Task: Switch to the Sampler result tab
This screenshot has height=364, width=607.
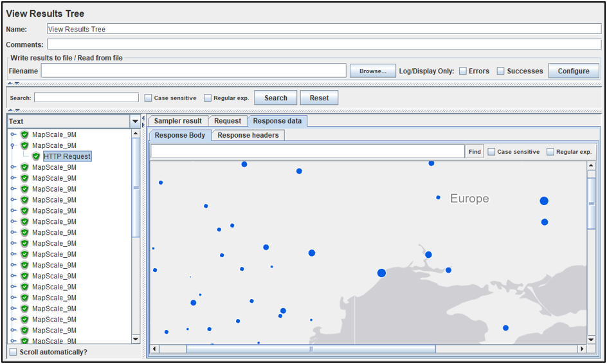Action: coord(177,121)
